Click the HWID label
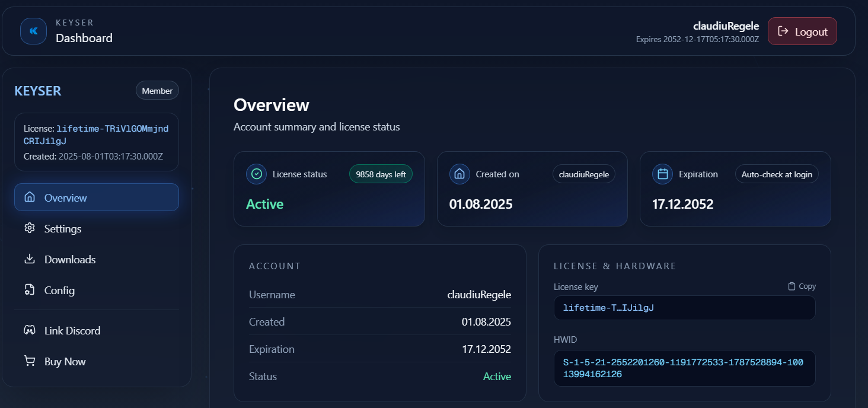 (x=565, y=340)
